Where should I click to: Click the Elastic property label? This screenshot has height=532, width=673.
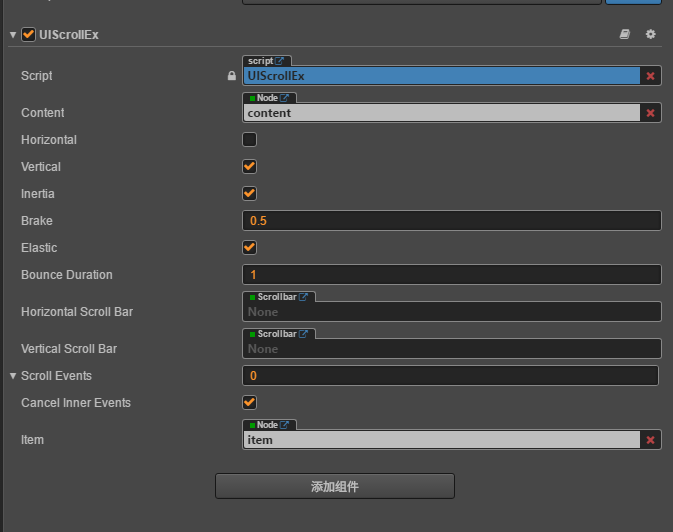click(39, 248)
